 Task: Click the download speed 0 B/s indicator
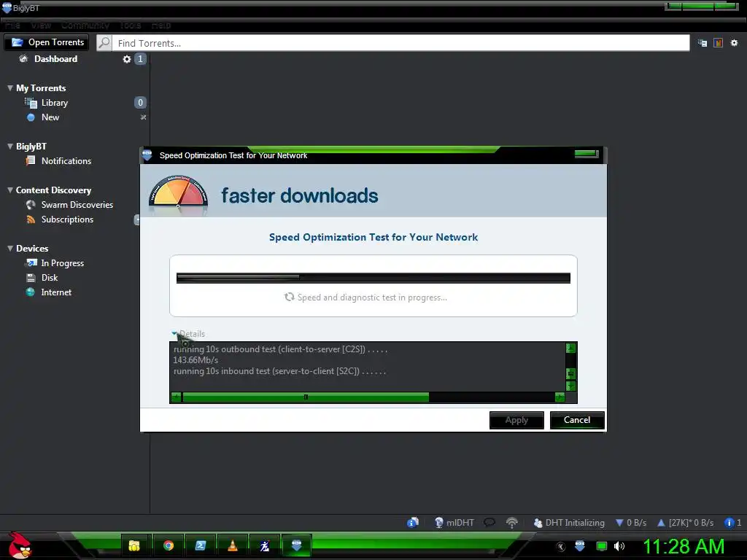(631, 522)
